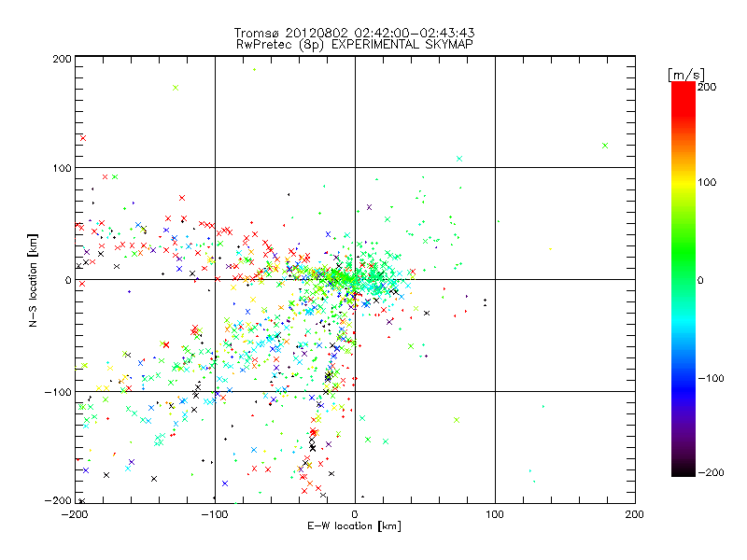Click the x-axis tick label '-200'
747x560 pixels.
click(76, 515)
